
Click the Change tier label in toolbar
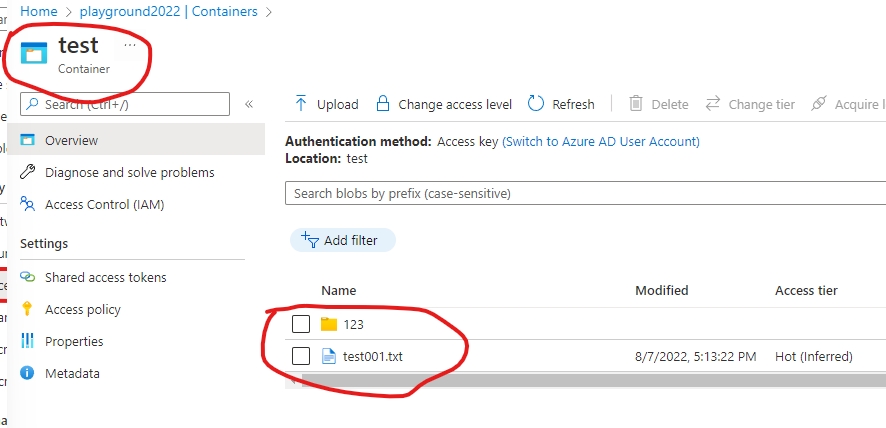point(762,105)
